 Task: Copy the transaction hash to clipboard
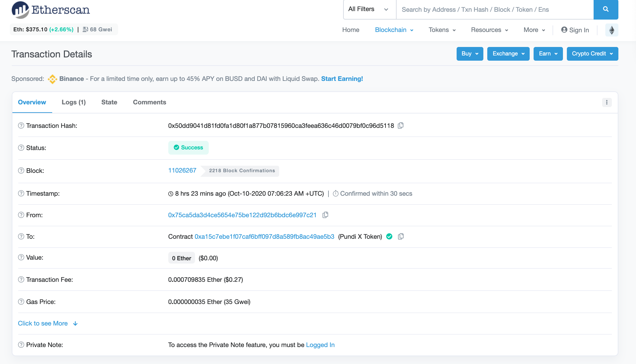[x=401, y=126]
